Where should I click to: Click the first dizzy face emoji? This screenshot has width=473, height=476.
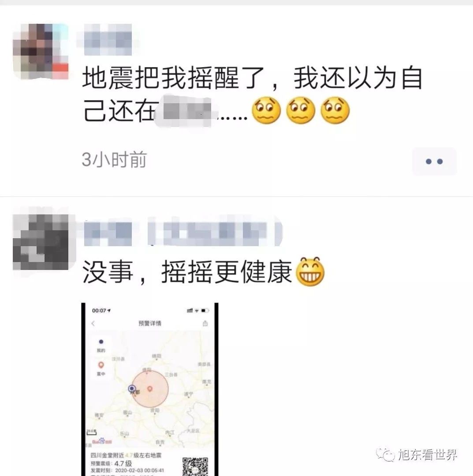[266, 110]
